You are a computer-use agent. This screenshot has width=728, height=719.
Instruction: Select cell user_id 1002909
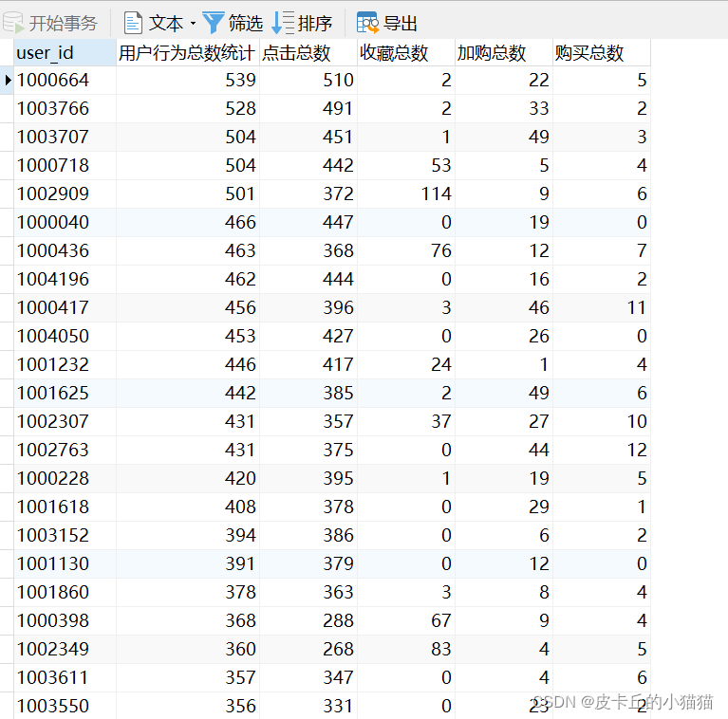coord(65,194)
